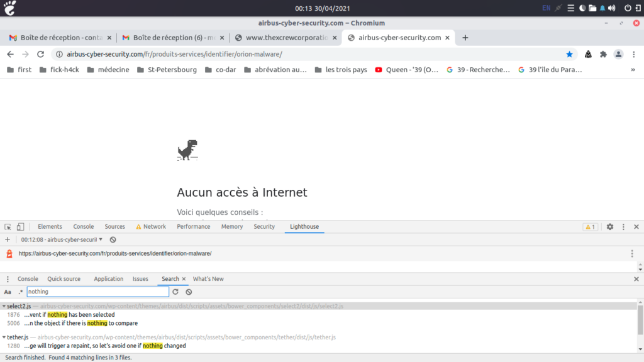Click the inspect element picker icon
This screenshot has height=362, width=644.
point(8,226)
